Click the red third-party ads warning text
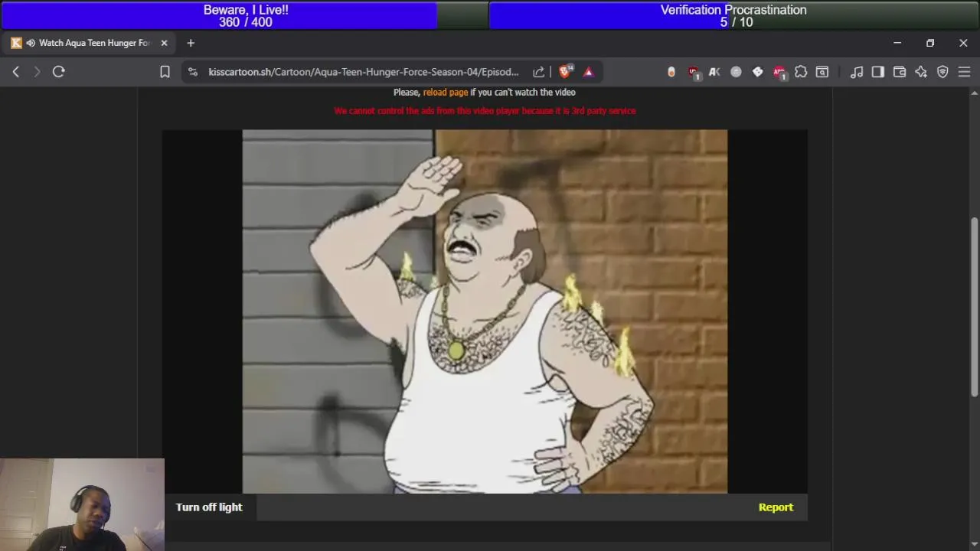980x551 pixels. click(x=485, y=111)
